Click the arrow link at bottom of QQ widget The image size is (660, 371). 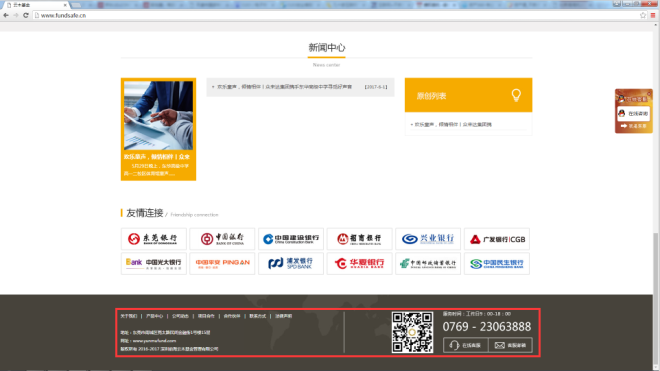[x=633, y=126]
